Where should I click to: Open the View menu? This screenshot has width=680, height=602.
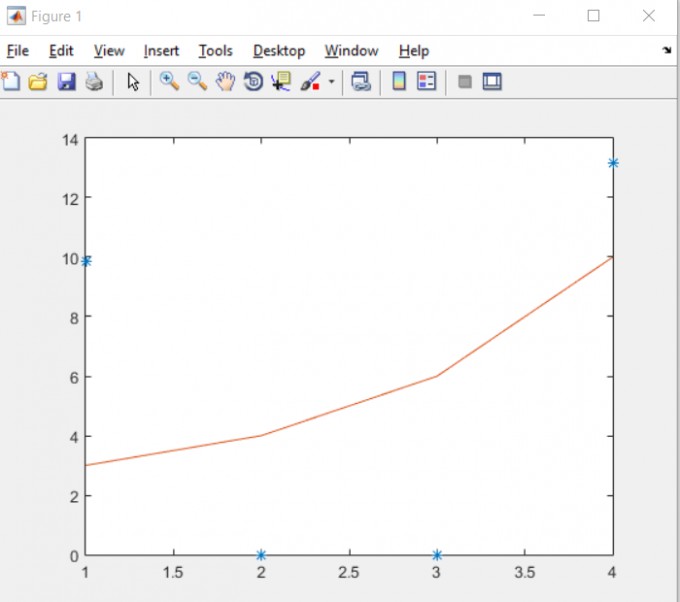109,51
